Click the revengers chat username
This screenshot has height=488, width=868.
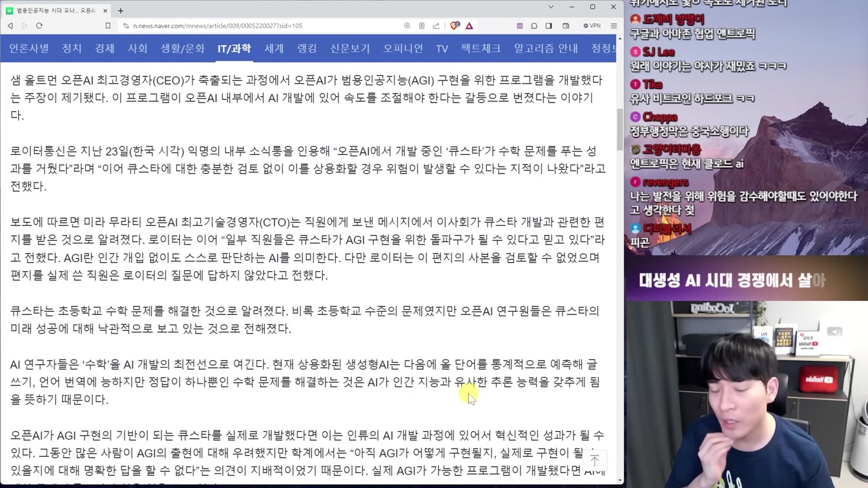pos(665,182)
